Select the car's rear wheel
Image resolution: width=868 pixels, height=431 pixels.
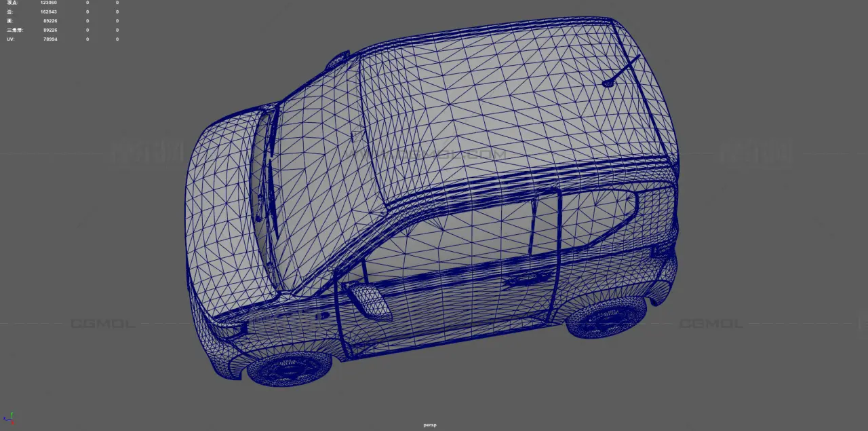(x=605, y=317)
